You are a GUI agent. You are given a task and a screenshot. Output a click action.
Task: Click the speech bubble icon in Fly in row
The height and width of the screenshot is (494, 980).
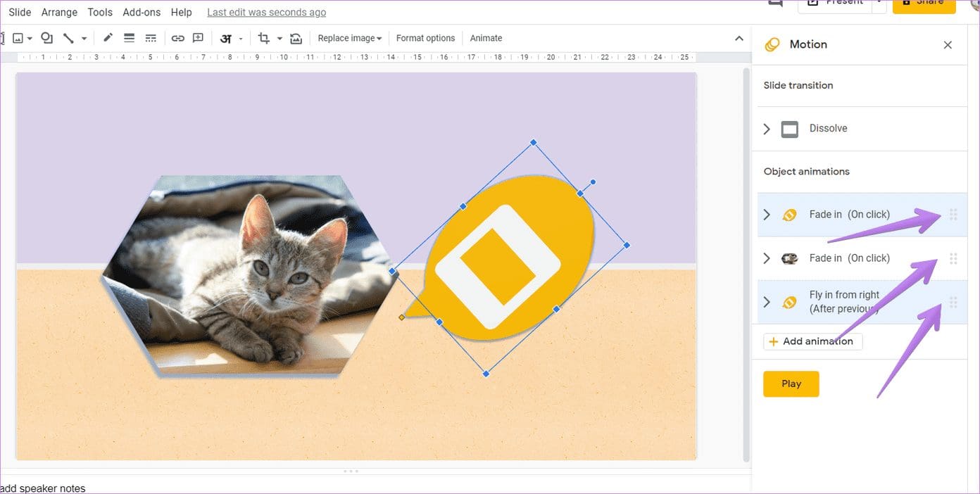(789, 302)
